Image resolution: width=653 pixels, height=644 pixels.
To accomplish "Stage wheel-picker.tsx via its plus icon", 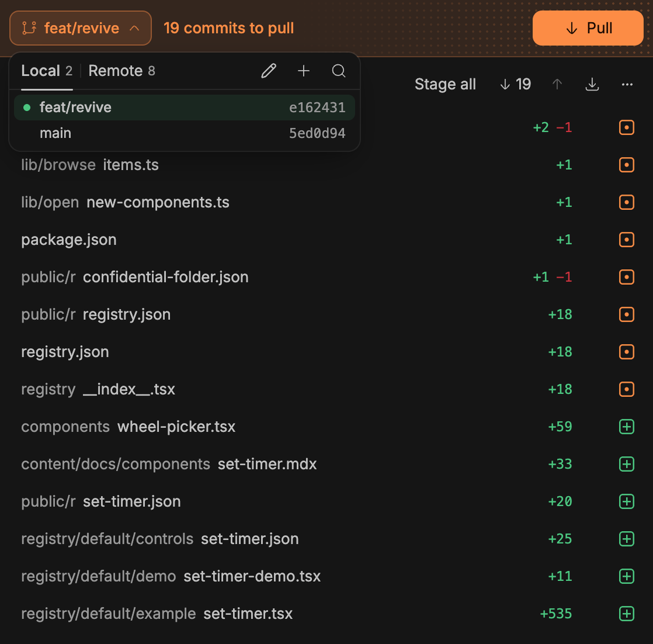I will tap(627, 427).
